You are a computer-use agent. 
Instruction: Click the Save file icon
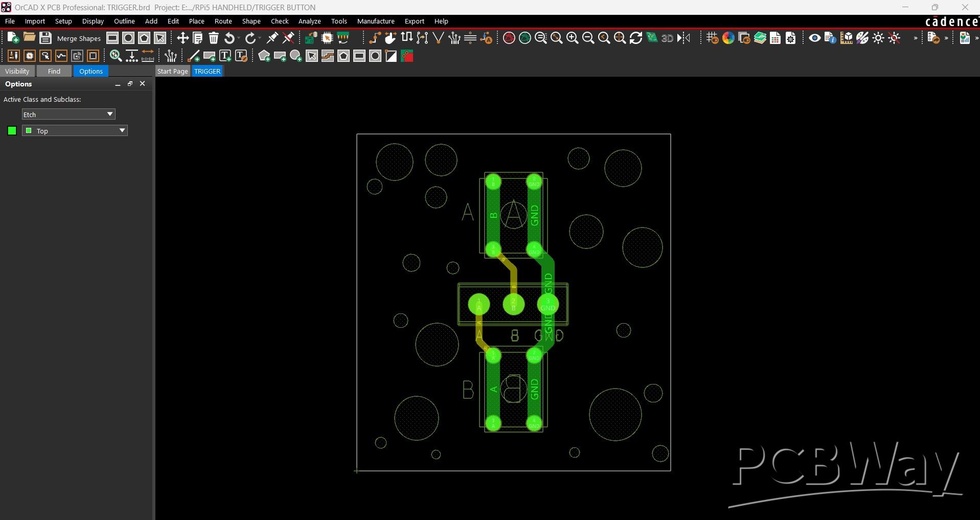(x=45, y=38)
